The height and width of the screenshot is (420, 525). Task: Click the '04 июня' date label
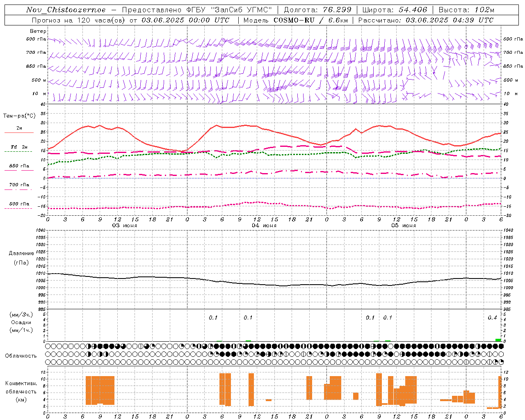click(x=264, y=226)
